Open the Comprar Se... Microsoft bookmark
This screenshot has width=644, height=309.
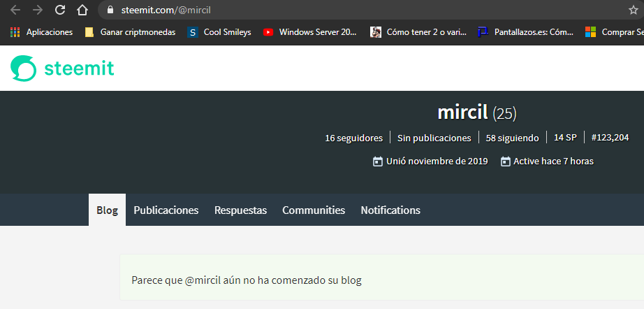pos(615,31)
